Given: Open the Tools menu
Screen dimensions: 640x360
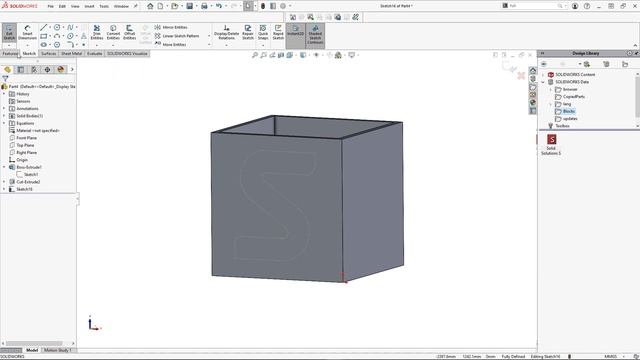Looking at the screenshot, I should tap(104, 6).
